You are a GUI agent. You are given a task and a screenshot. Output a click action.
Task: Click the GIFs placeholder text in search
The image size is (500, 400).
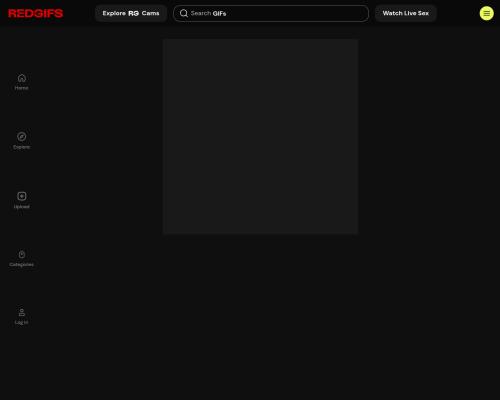click(219, 13)
